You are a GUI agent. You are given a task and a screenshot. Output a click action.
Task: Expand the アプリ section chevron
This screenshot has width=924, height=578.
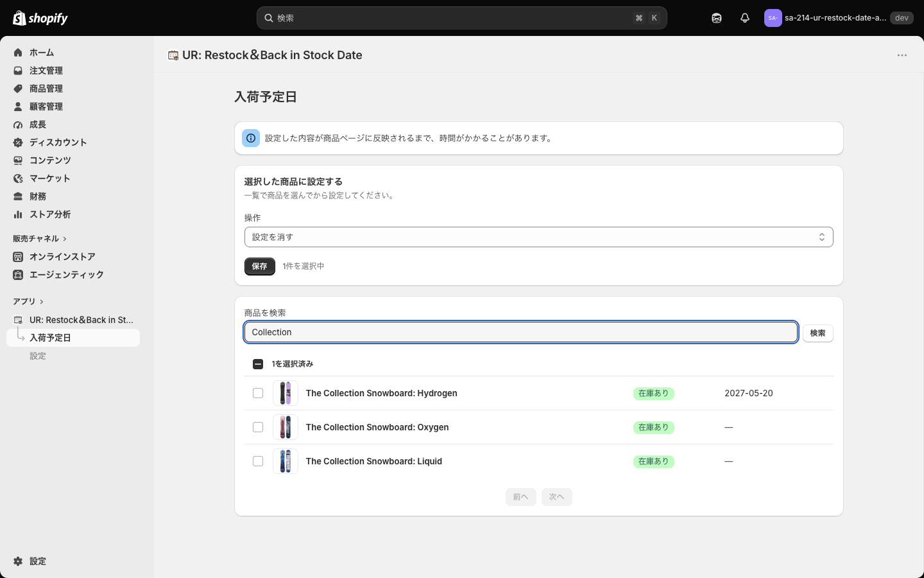tap(42, 302)
